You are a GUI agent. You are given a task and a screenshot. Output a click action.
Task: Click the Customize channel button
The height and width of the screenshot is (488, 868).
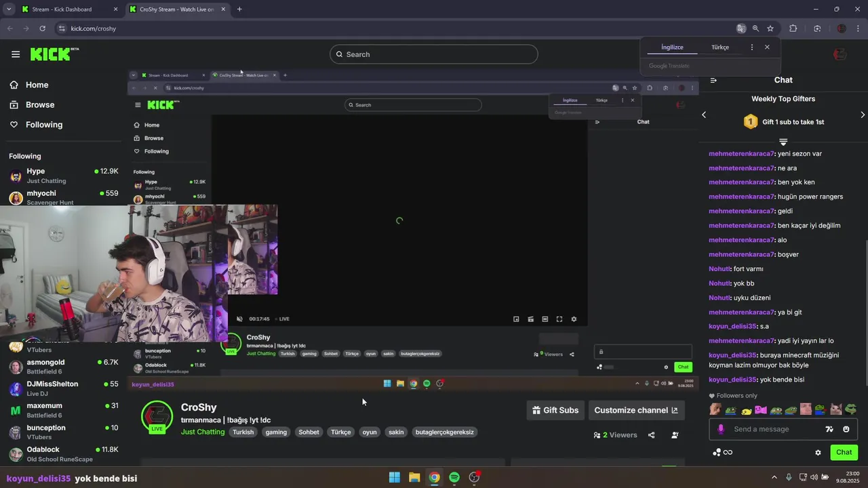[x=636, y=410]
